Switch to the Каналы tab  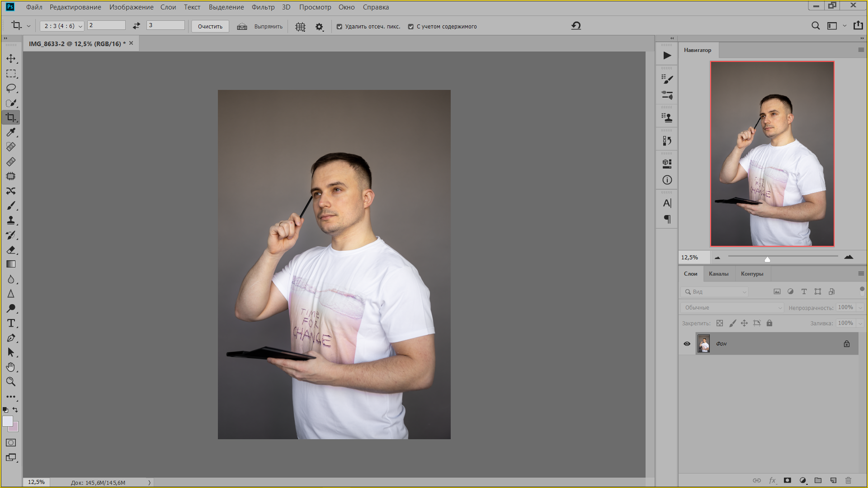[x=719, y=273]
